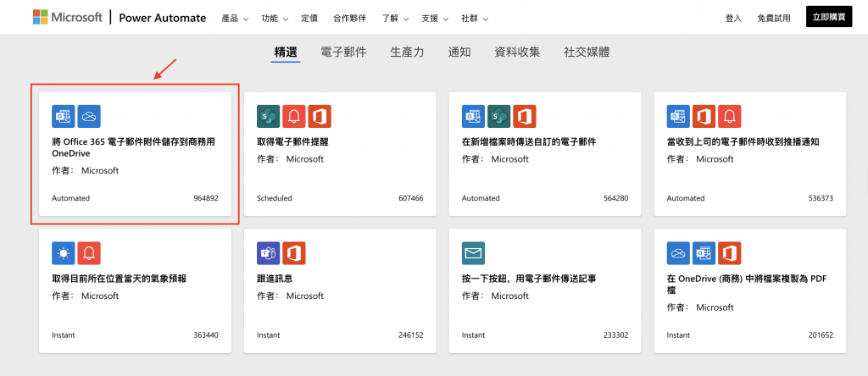Click the usage count 607466

tap(411, 198)
